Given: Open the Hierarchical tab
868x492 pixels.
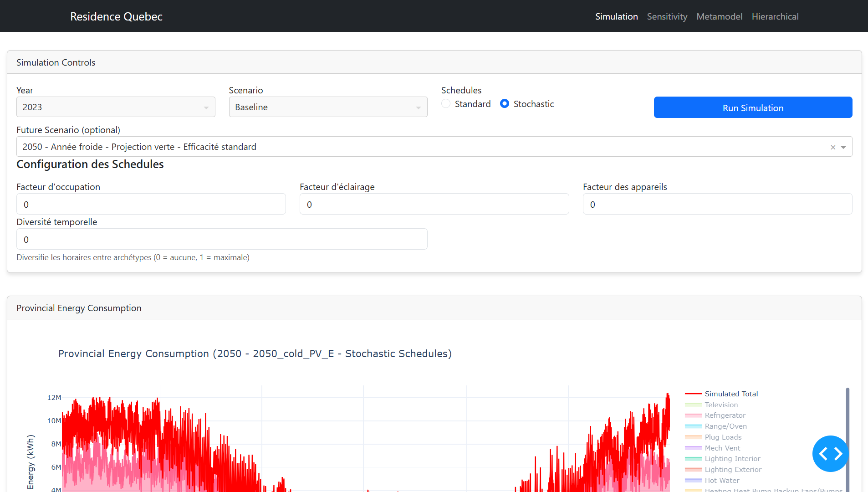Looking at the screenshot, I should coord(775,16).
